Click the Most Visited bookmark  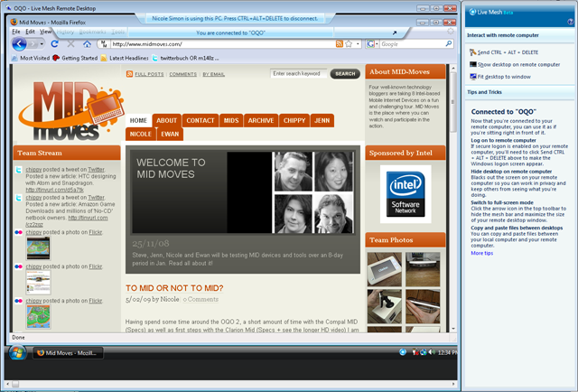[x=31, y=58]
